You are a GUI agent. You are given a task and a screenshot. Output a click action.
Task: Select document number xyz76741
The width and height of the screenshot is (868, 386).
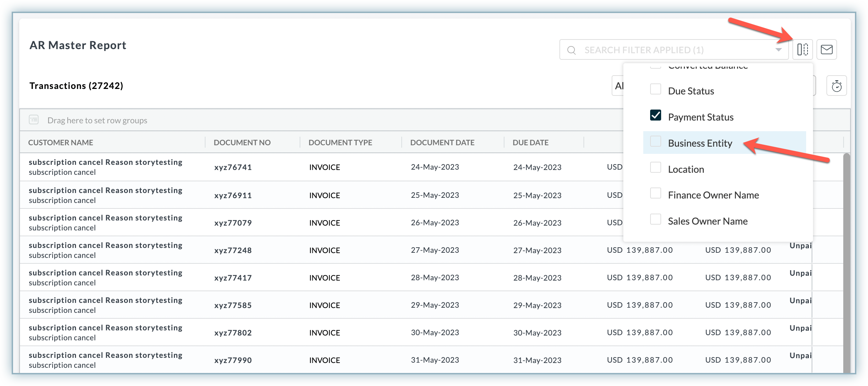tap(233, 167)
